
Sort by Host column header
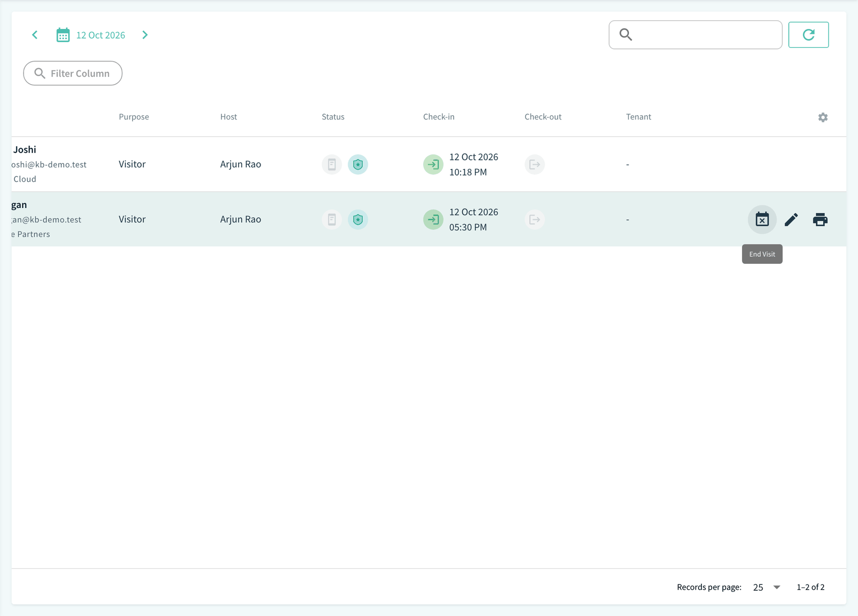[x=228, y=117]
